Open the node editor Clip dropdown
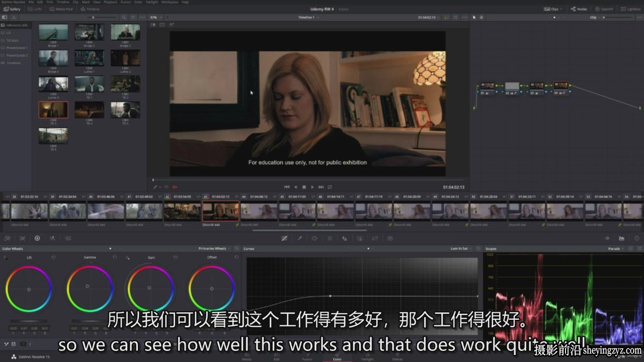Image resolution: width=644 pixels, height=362 pixels. [596, 17]
